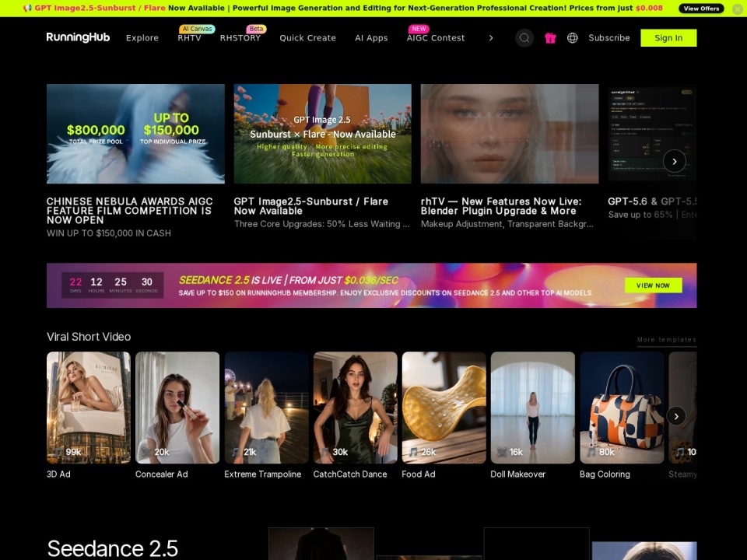
Task: Open AI Apps menu item
Action: click(371, 38)
